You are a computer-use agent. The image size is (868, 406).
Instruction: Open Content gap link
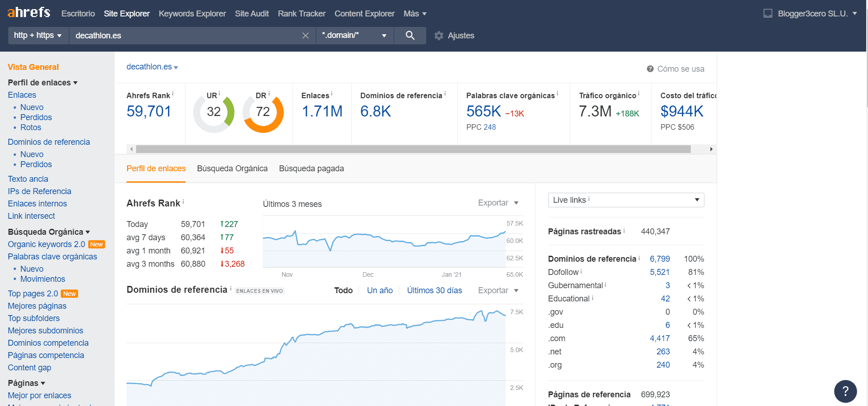29,368
